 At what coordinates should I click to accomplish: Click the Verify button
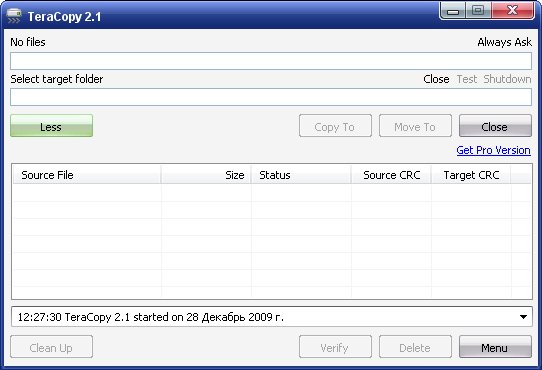point(335,347)
